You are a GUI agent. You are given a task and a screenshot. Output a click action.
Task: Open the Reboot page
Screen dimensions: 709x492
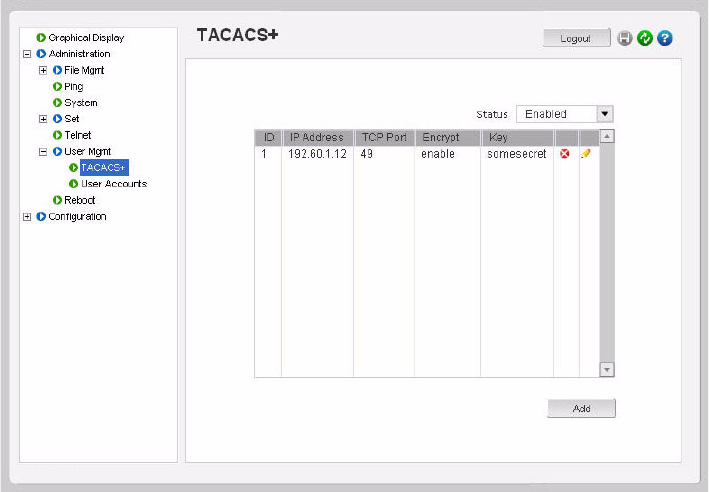tap(80, 200)
